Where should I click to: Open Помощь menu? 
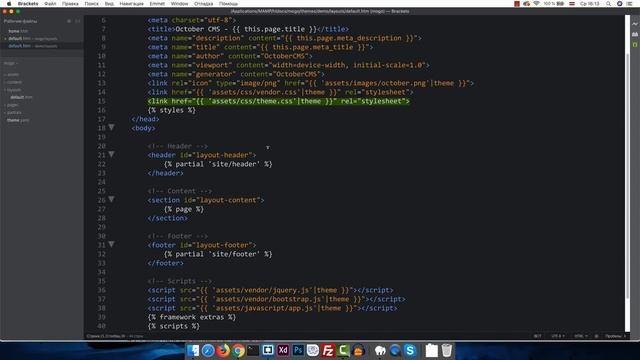point(228,4)
